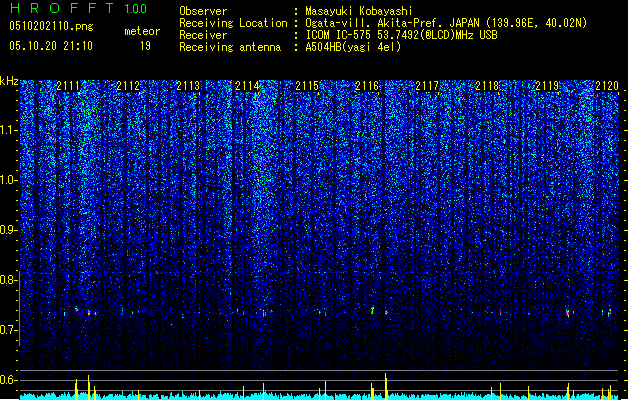This screenshot has width=629, height=400.
Task: Click the 0.8 frequency axis label
Action: (x=9, y=280)
